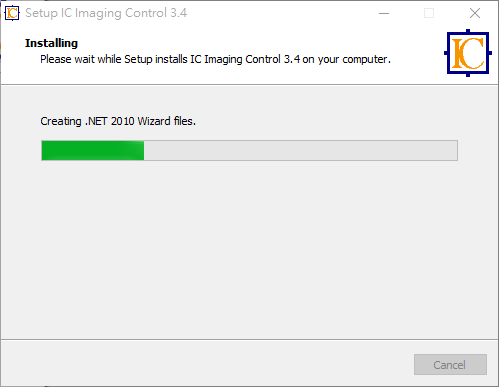
Task: Click the word 'Creating' in the status line
Action: tap(61, 121)
